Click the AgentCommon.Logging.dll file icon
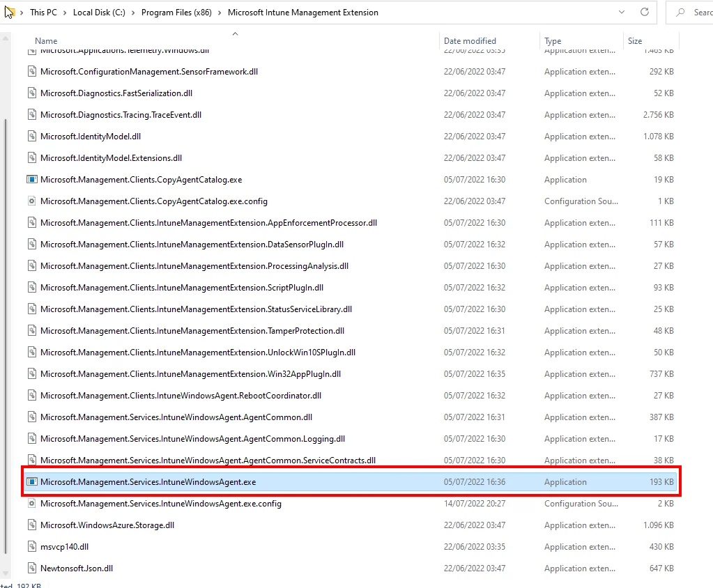 (x=32, y=438)
